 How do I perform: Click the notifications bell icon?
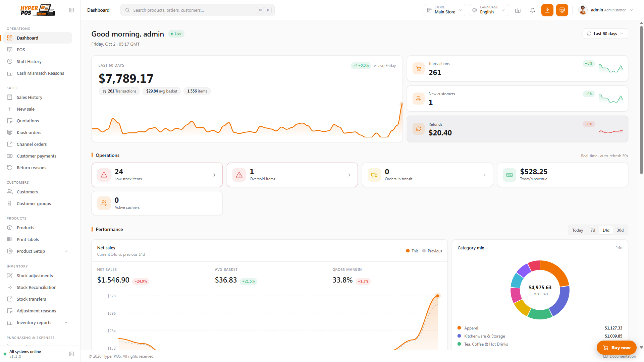[x=532, y=10]
